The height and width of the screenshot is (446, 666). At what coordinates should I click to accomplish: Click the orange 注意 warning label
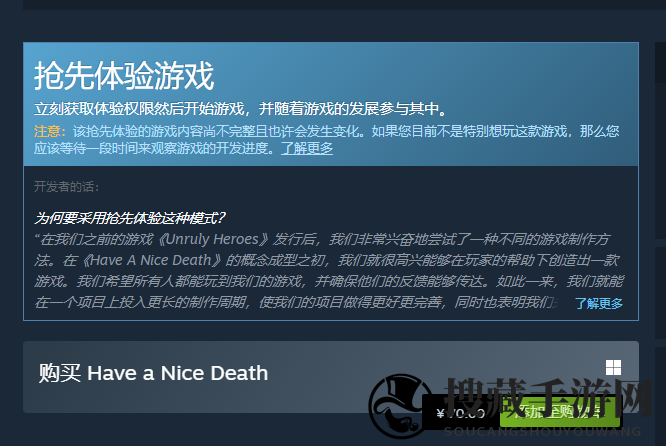point(50,131)
